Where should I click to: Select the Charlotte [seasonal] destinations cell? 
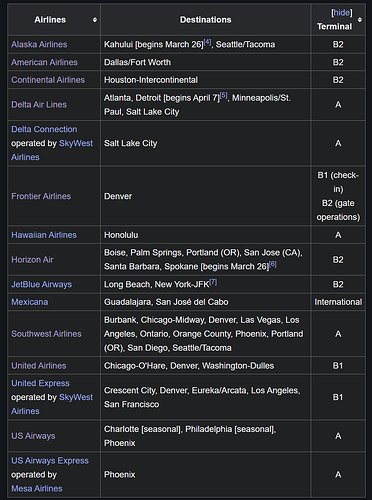[206, 436]
